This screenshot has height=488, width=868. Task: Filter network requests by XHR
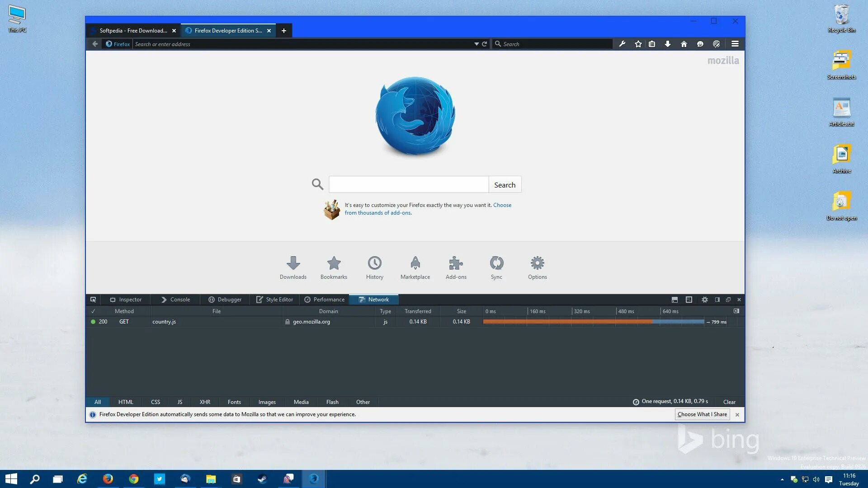pyautogui.click(x=205, y=402)
